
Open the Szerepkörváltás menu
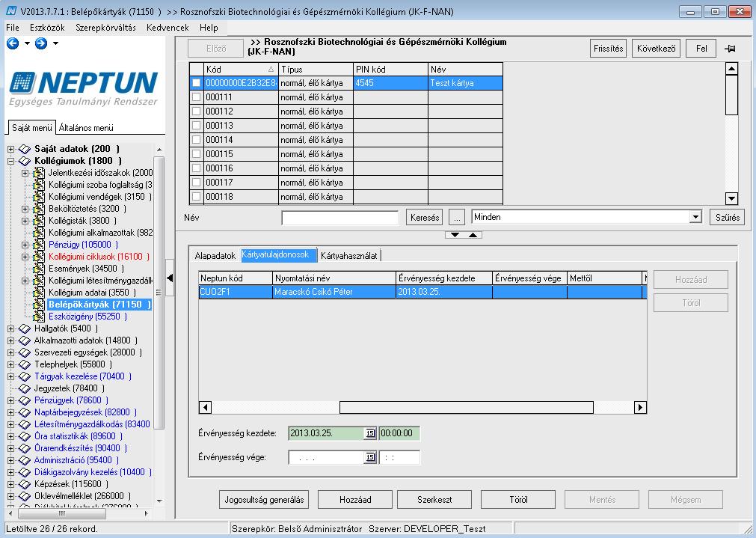[105, 28]
